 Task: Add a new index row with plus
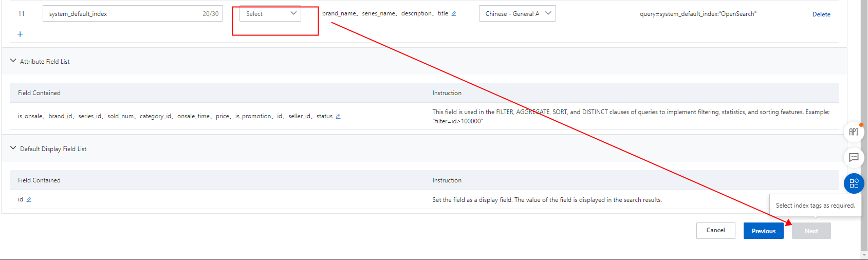20,34
